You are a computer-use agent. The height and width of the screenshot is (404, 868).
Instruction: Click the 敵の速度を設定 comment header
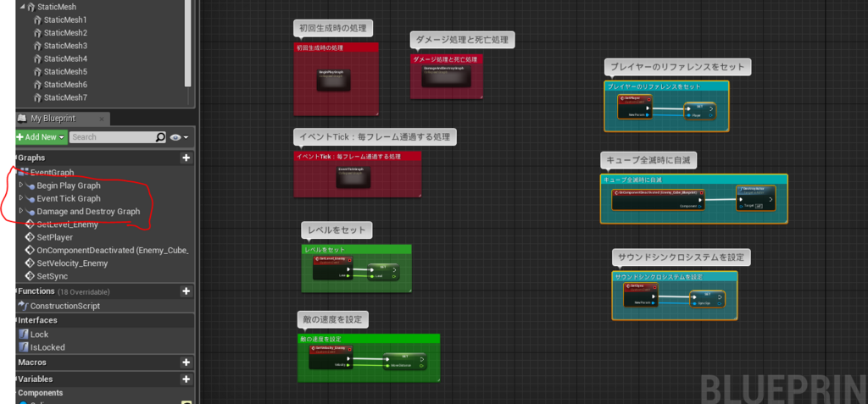click(369, 339)
